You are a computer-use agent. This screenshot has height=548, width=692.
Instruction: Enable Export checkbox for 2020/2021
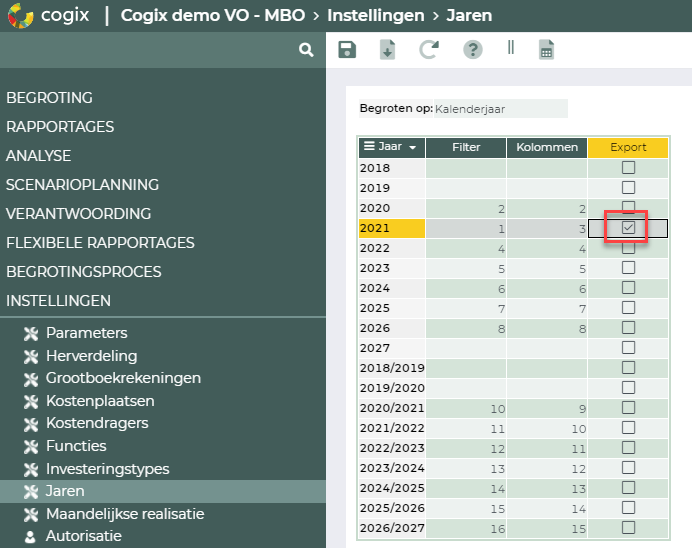[628, 408]
